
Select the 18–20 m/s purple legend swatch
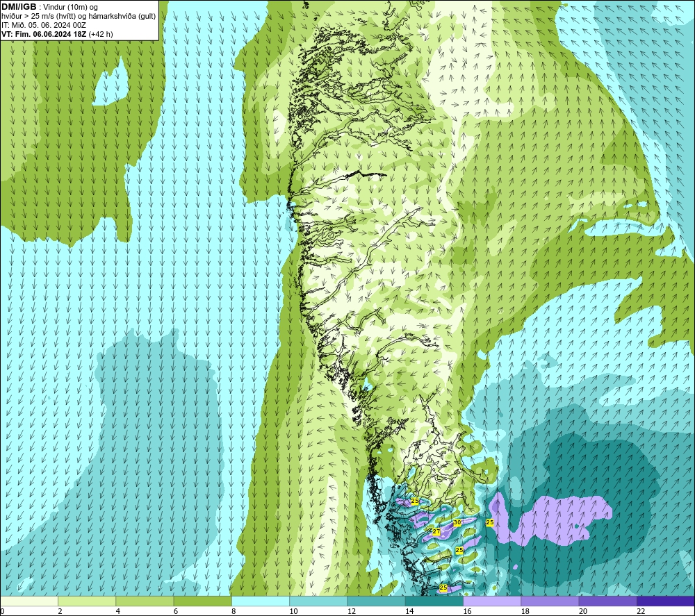(x=550, y=601)
